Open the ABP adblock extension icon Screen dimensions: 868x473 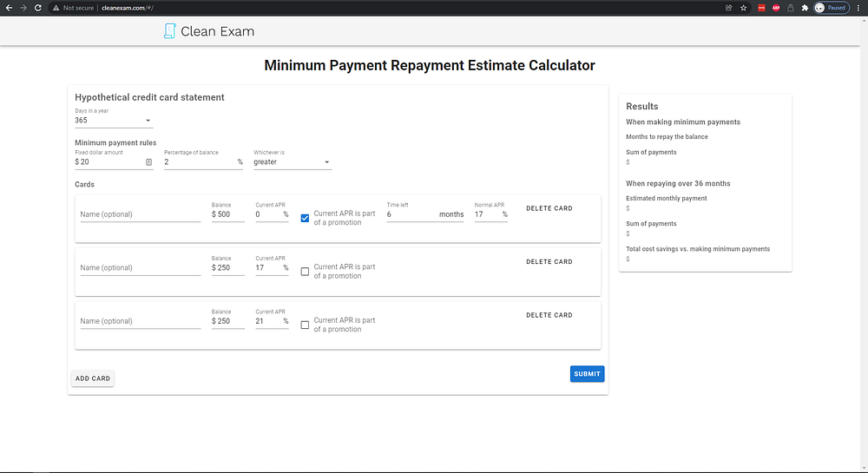775,8
